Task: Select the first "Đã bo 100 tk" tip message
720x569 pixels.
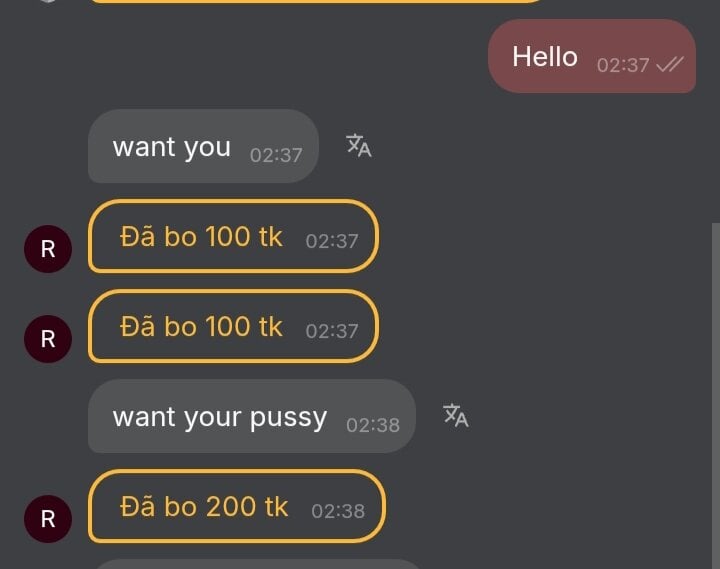Action: click(x=233, y=236)
